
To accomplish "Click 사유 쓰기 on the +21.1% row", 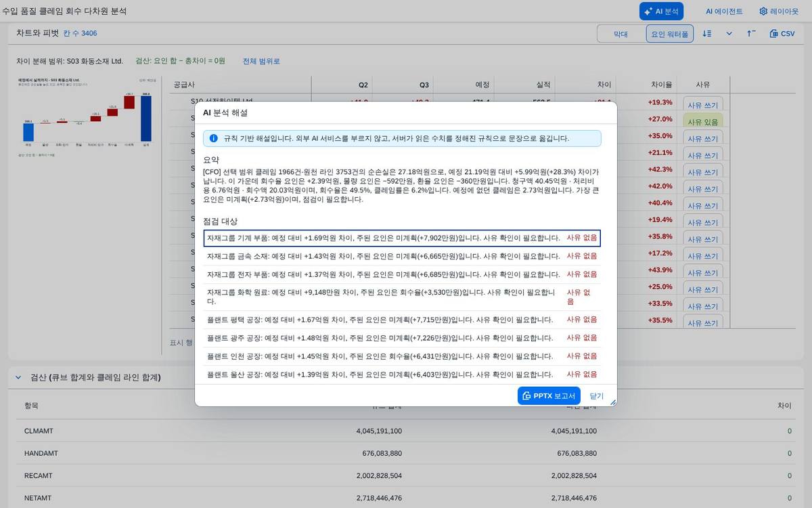I will point(703,155).
